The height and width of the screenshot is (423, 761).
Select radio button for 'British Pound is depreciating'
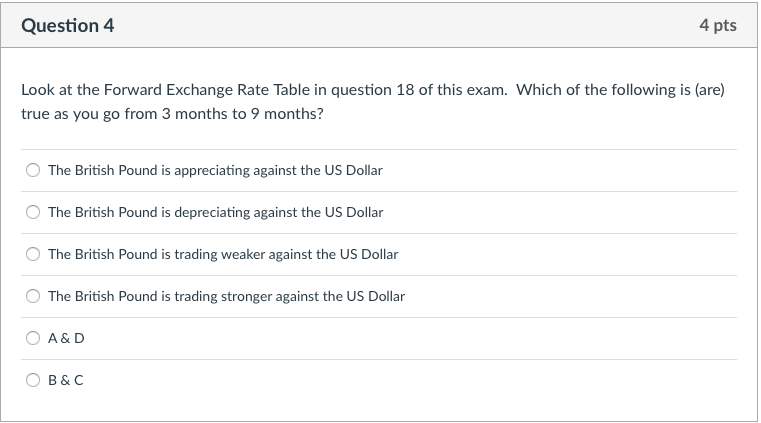(x=33, y=213)
